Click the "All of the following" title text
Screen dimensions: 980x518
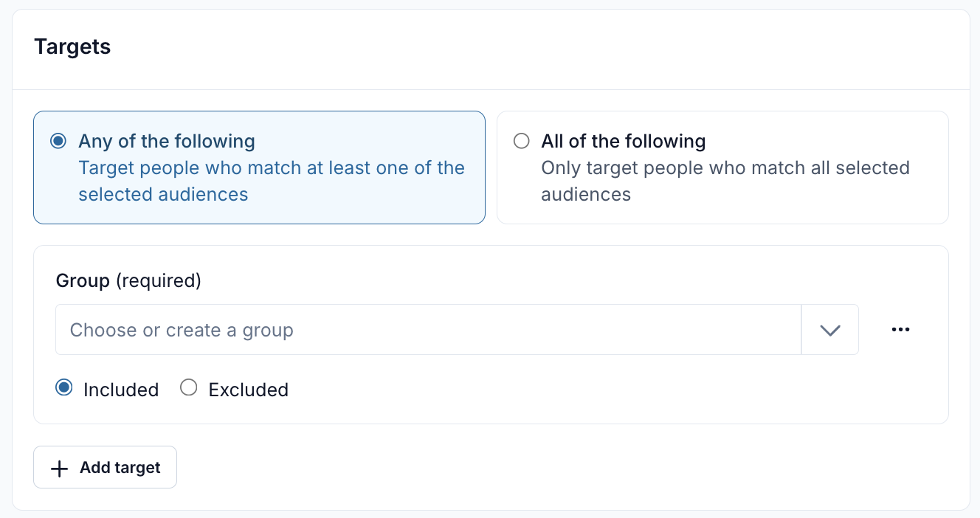point(623,141)
